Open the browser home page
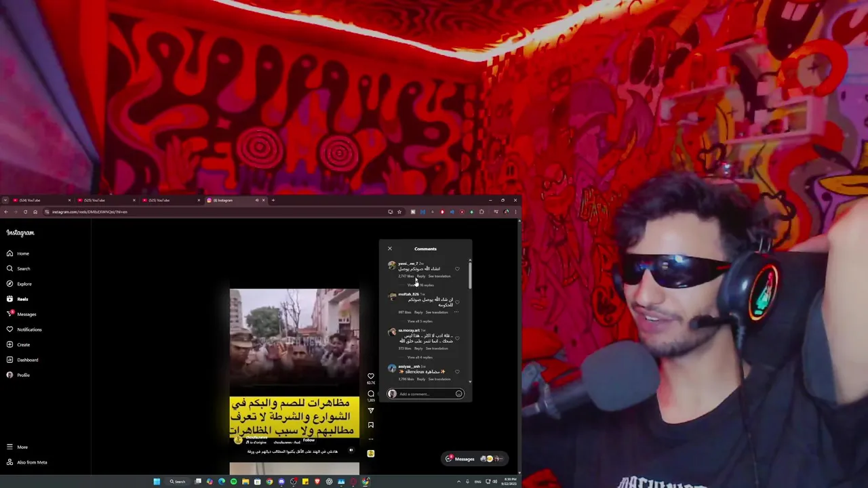 (x=35, y=212)
